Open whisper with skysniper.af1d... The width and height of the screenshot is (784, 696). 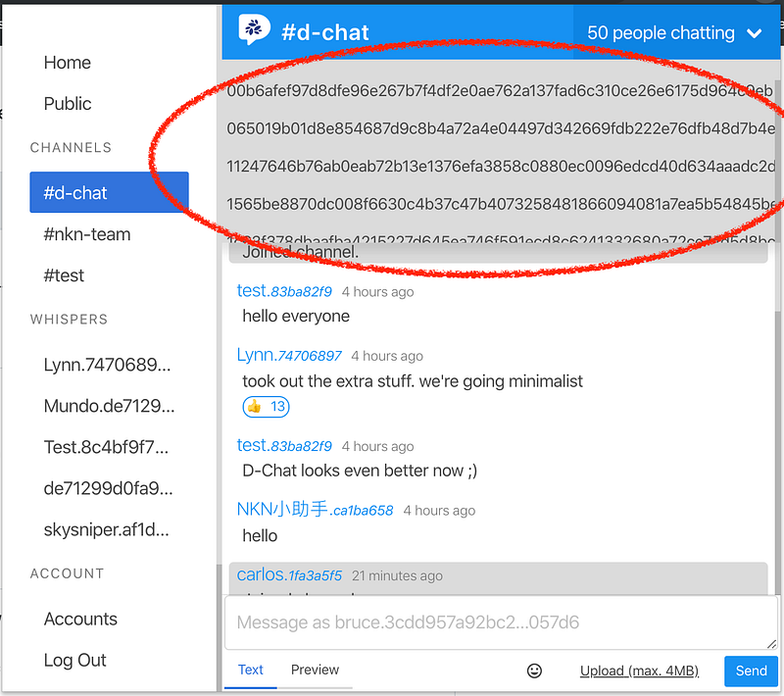tap(107, 529)
